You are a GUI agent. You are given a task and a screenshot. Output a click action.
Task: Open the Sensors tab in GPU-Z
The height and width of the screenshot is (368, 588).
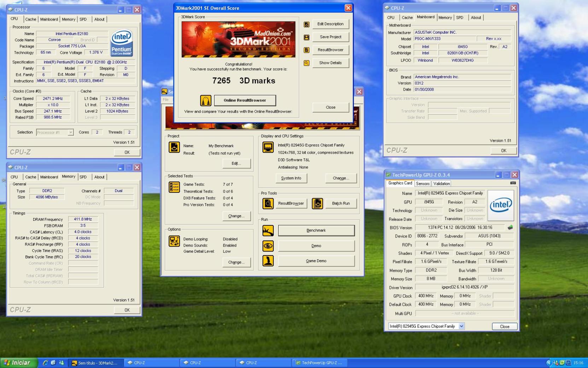pos(423,184)
